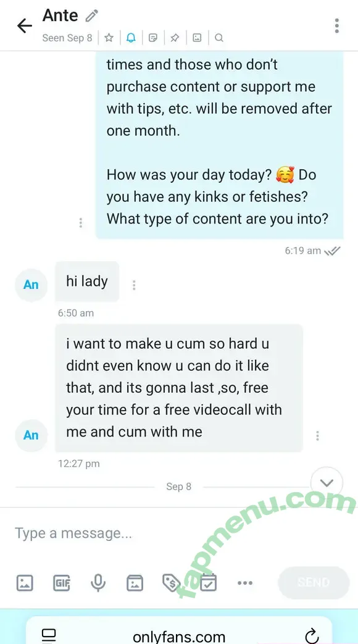Jump to latest messages with down chevron
Viewport: 358px width, 644px height.
click(327, 483)
